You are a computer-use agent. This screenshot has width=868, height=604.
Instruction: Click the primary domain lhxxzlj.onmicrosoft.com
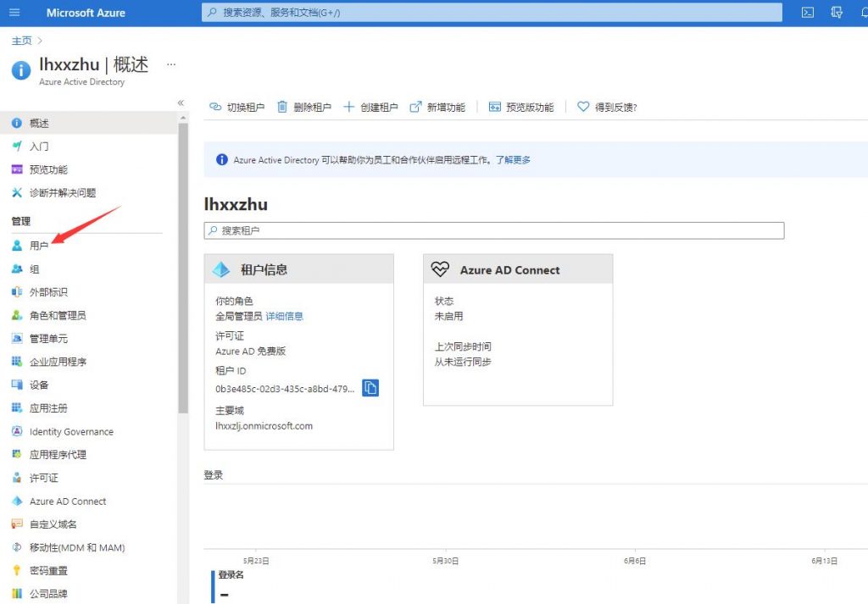[x=264, y=426]
